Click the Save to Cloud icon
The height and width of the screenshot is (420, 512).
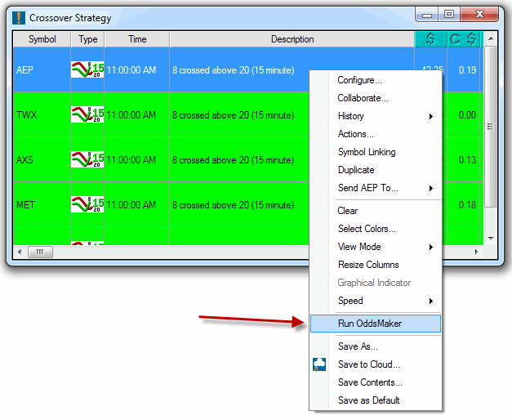pyautogui.click(x=319, y=364)
